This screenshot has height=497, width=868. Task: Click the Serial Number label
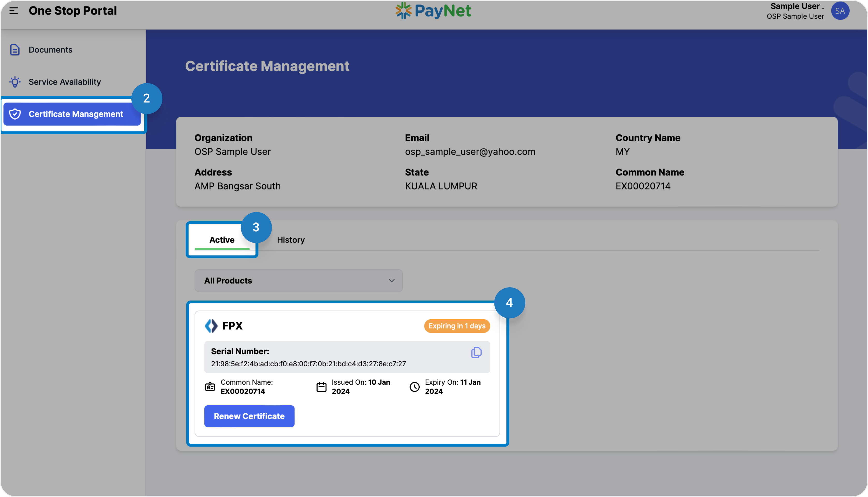[240, 351]
